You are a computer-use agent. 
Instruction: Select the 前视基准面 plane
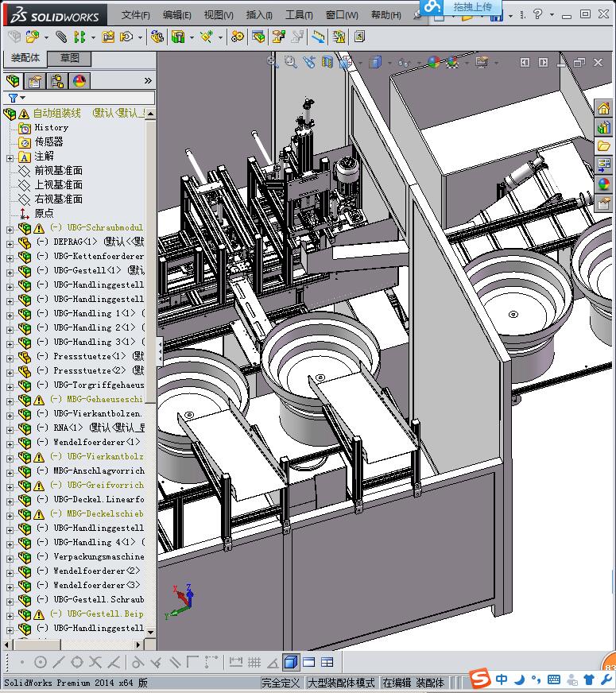click(x=58, y=171)
